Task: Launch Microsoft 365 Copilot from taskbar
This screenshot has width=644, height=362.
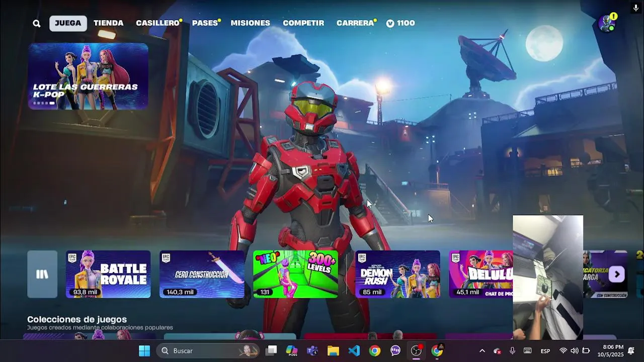Action: pyautogui.click(x=292, y=350)
